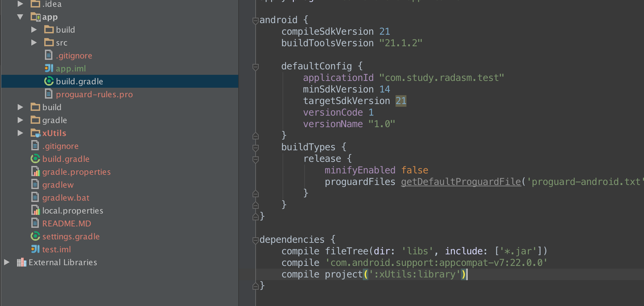Click the src folder icon

(49, 42)
